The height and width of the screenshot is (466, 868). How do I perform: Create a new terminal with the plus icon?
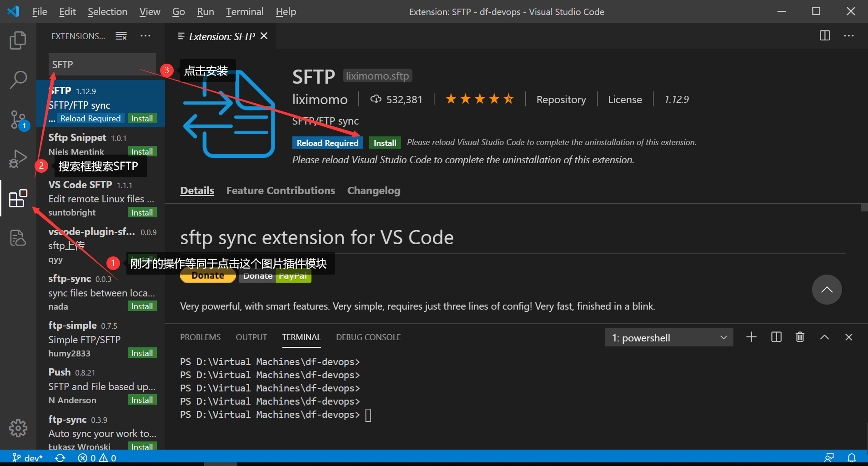[x=751, y=337]
